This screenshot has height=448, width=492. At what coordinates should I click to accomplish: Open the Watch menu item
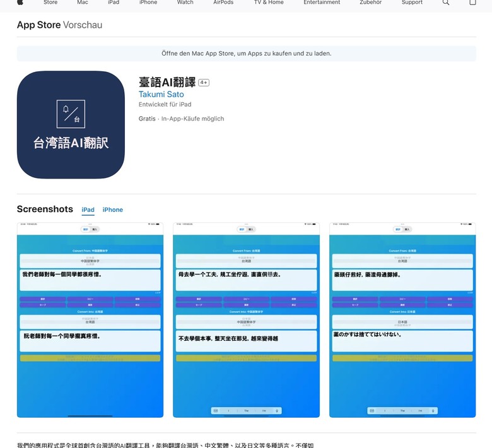tap(185, 2)
